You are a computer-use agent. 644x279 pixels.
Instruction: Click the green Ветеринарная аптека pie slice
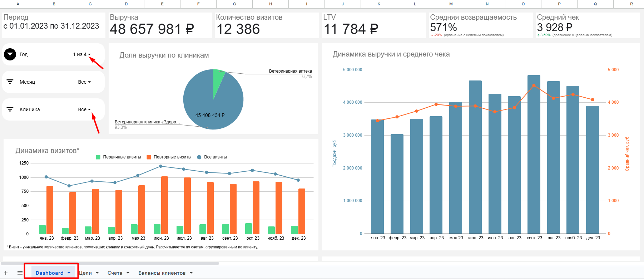[x=217, y=79]
